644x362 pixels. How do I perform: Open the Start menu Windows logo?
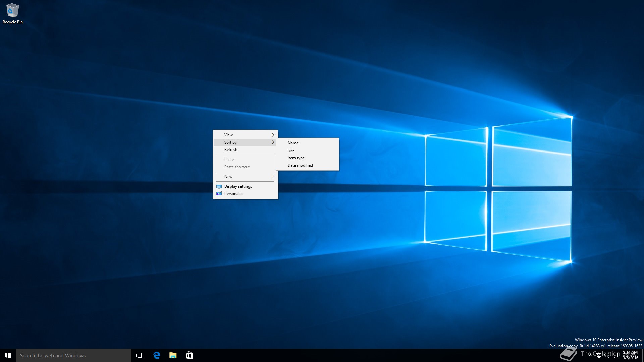coord(8,355)
